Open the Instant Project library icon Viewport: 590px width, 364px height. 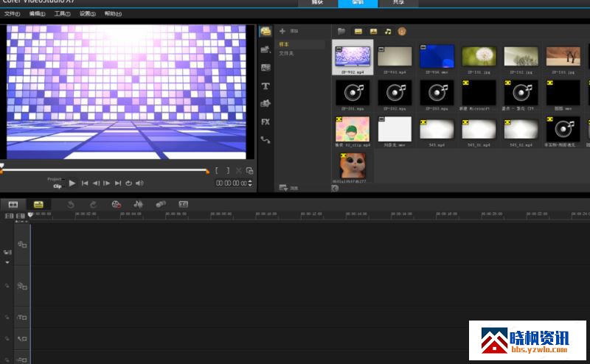[x=265, y=49]
